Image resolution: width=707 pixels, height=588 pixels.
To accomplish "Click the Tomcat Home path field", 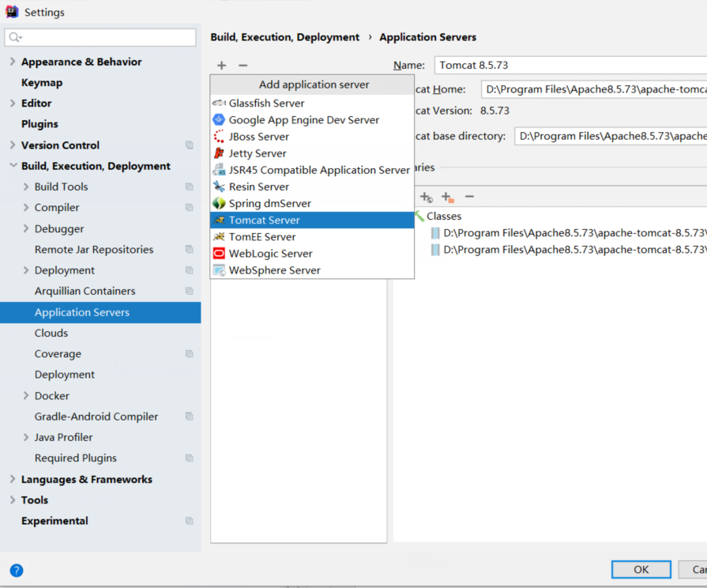I will [x=594, y=89].
